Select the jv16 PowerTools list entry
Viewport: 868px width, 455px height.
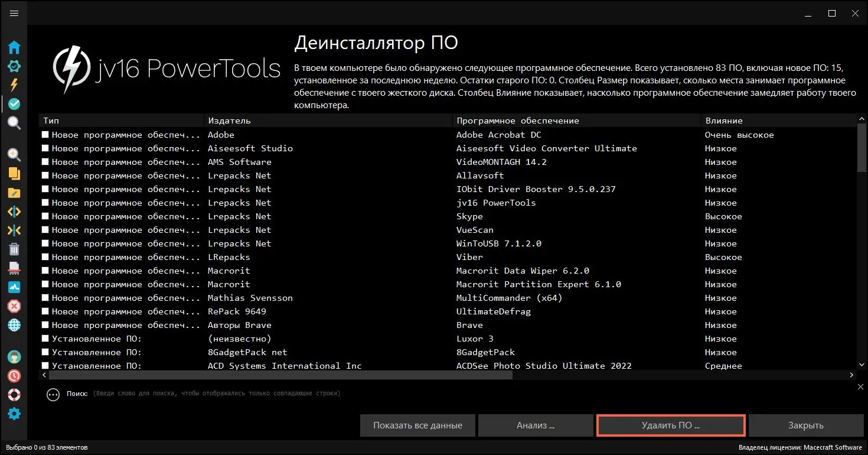point(496,203)
